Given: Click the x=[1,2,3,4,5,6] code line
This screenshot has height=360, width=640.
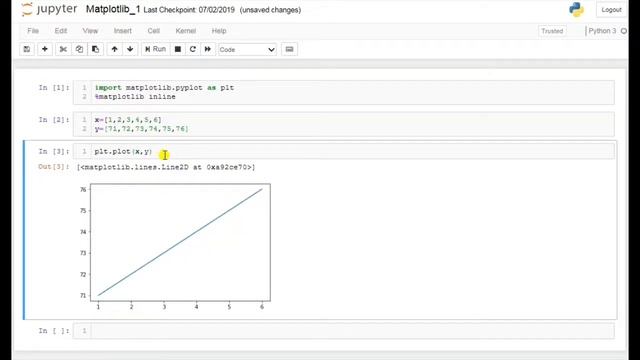Looking at the screenshot, I should pos(128,120).
